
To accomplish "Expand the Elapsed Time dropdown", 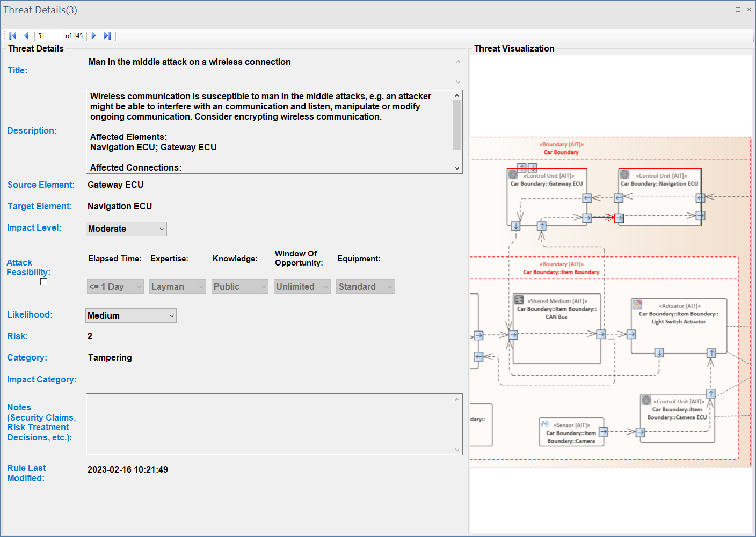I will click(115, 287).
